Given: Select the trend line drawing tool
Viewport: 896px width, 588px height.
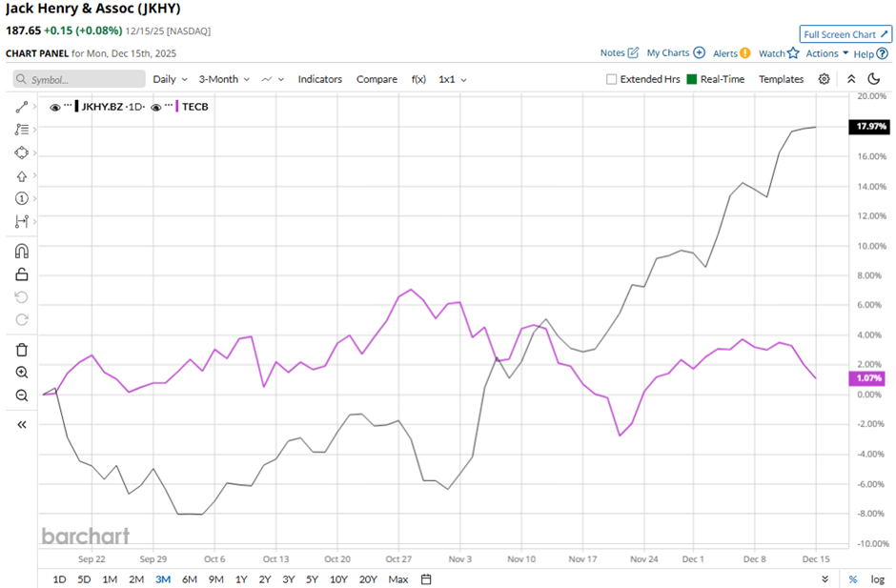Looking at the screenshot, I should point(22,107).
